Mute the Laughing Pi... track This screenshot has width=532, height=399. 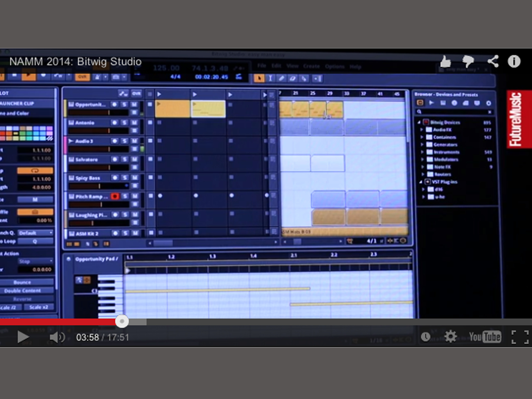[x=135, y=215]
